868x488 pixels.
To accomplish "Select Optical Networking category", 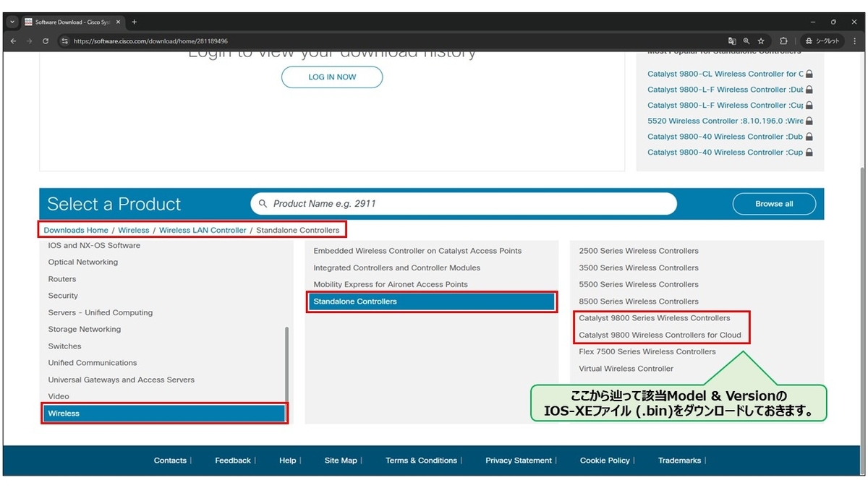I will click(83, 262).
